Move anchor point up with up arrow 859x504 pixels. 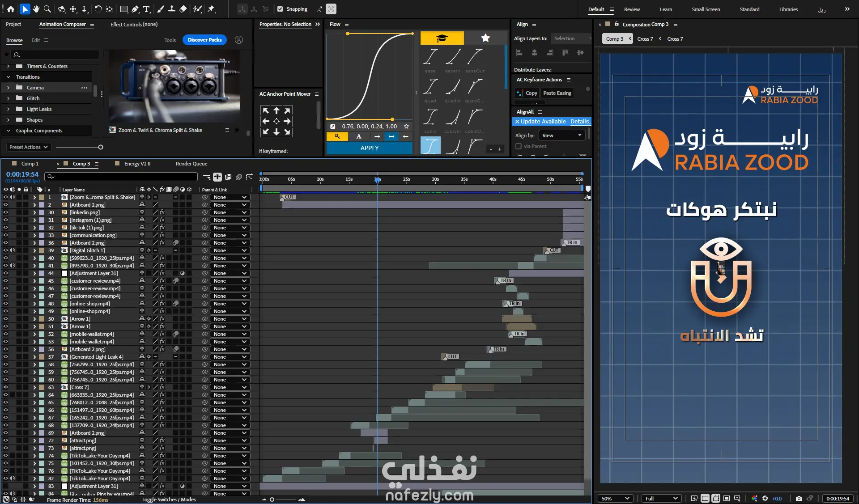276,110
